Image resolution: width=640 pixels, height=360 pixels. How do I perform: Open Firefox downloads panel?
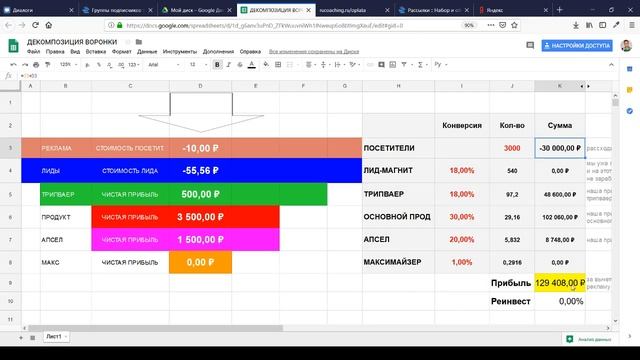click(x=576, y=25)
